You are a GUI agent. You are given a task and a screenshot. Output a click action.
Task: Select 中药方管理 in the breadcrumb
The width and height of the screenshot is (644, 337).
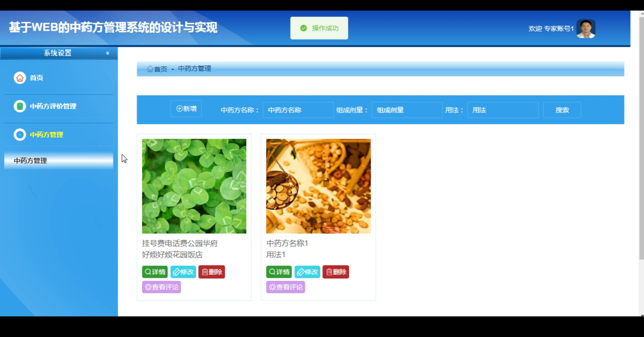point(194,68)
